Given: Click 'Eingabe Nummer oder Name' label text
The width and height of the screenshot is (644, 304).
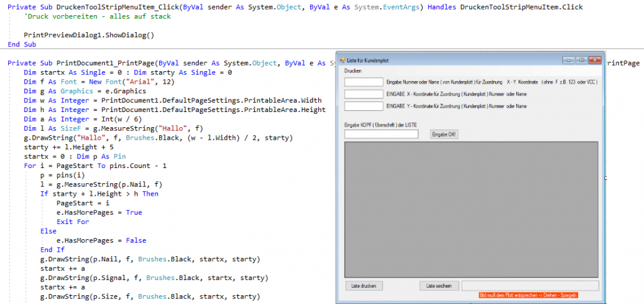Looking at the screenshot, I should [x=491, y=82].
